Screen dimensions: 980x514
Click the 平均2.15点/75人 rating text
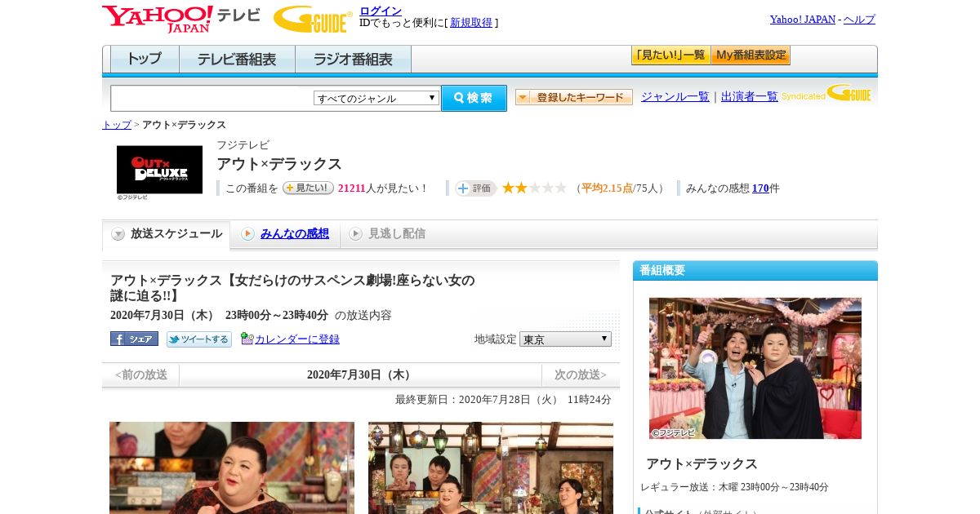click(621, 188)
